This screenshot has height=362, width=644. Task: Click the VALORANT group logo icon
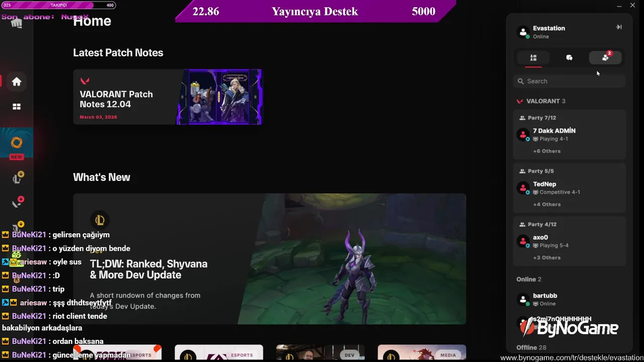coord(520,101)
